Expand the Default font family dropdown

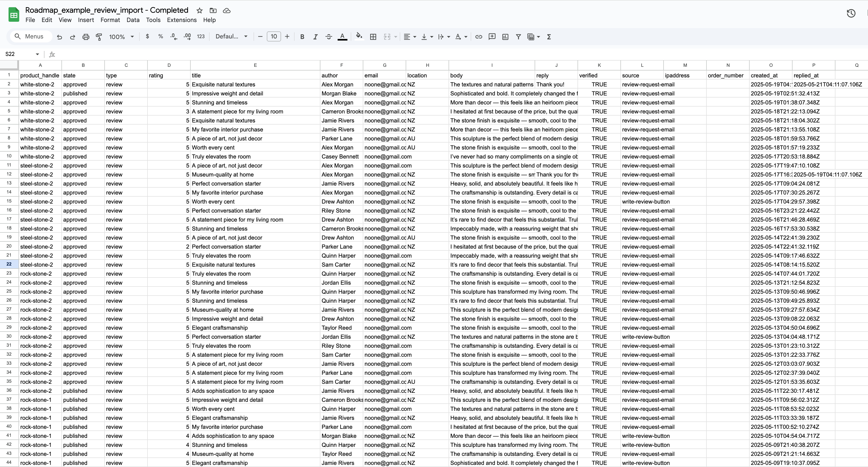231,36
